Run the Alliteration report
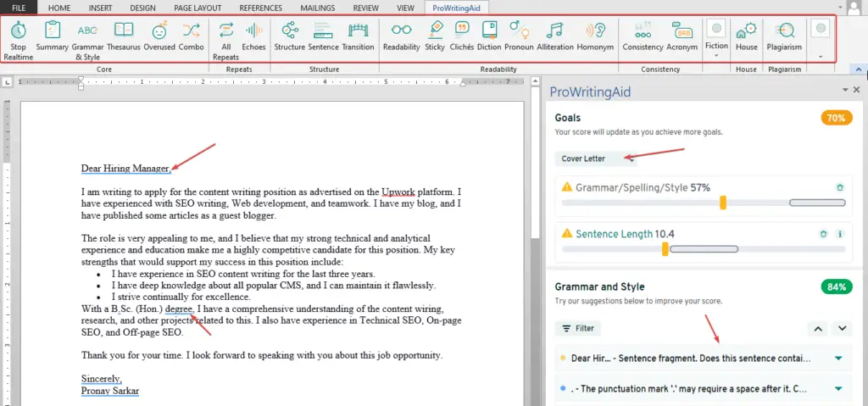 [x=555, y=37]
